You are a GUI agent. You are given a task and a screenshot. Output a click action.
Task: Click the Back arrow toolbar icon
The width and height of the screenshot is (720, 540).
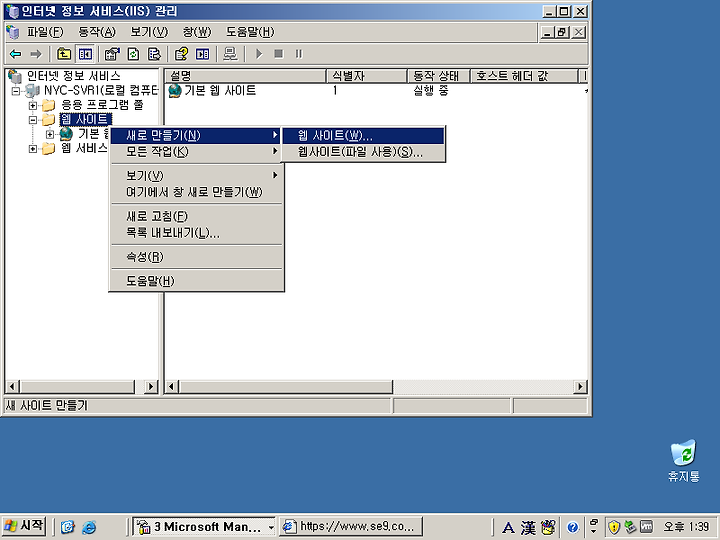tap(16, 54)
